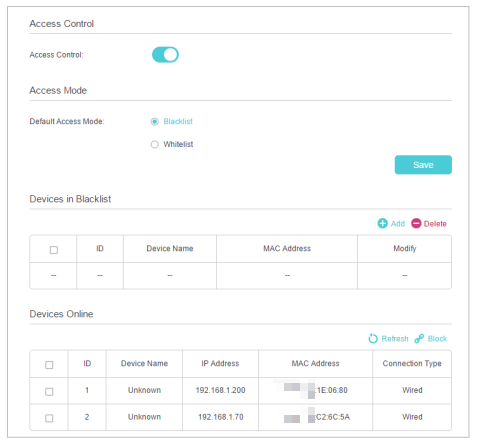
Task: Toggle the Access Control switch off
Action: point(165,55)
